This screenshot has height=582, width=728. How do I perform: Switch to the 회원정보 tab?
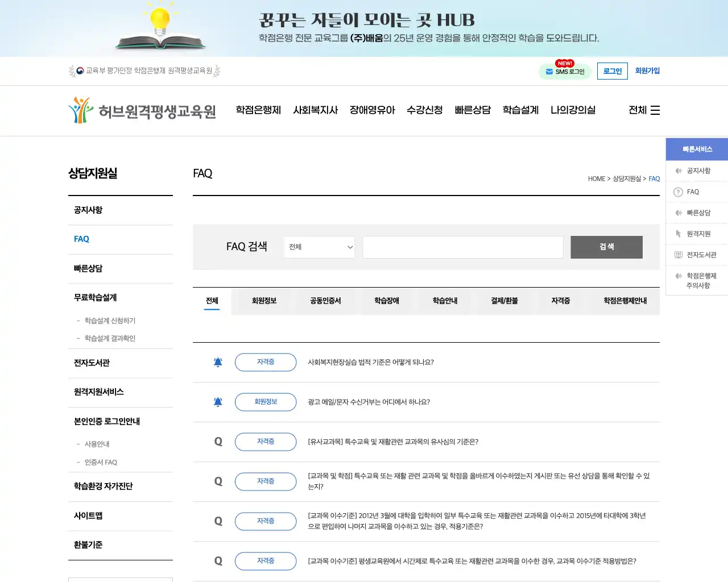coord(264,301)
